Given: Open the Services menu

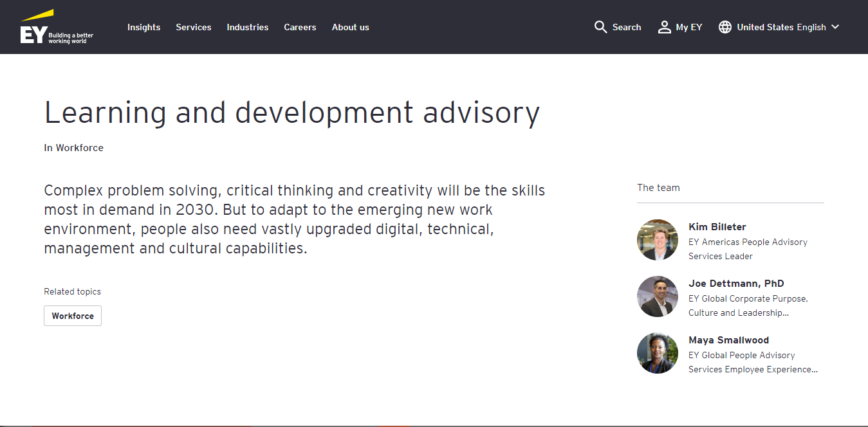Looking at the screenshot, I should tap(194, 27).
